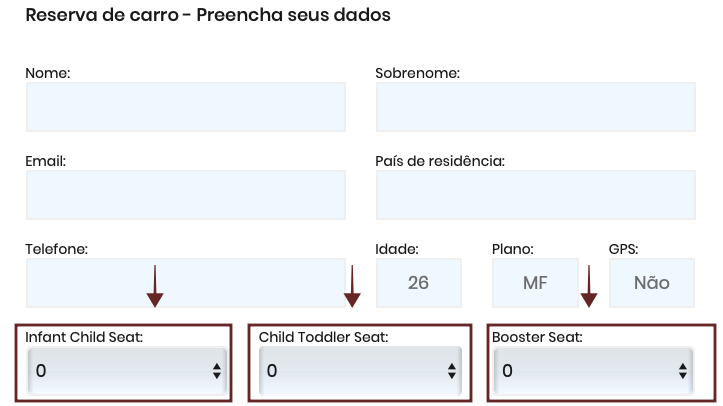
Task: Click the GPS field showing Não
Action: [x=652, y=283]
